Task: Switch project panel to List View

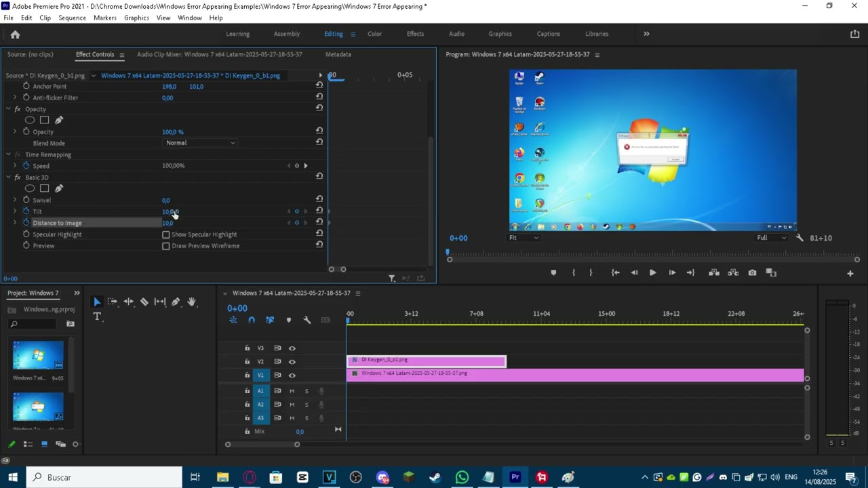Action: (x=28, y=444)
